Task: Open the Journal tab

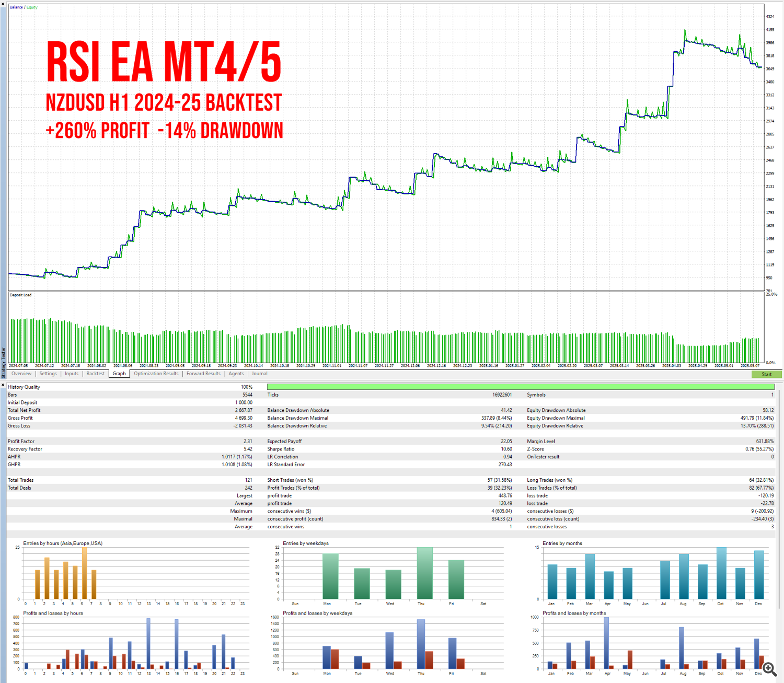Action: click(260, 374)
